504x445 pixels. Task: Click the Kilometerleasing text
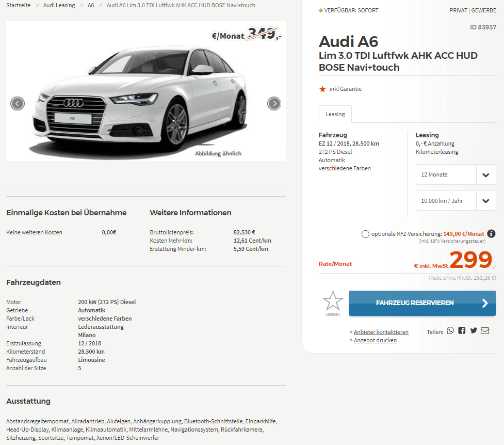pos(437,152)
